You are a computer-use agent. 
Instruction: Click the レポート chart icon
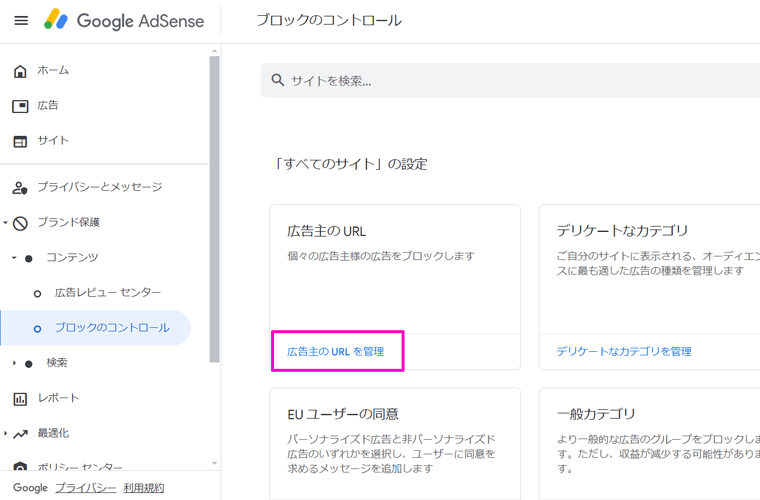pos(20,399)
